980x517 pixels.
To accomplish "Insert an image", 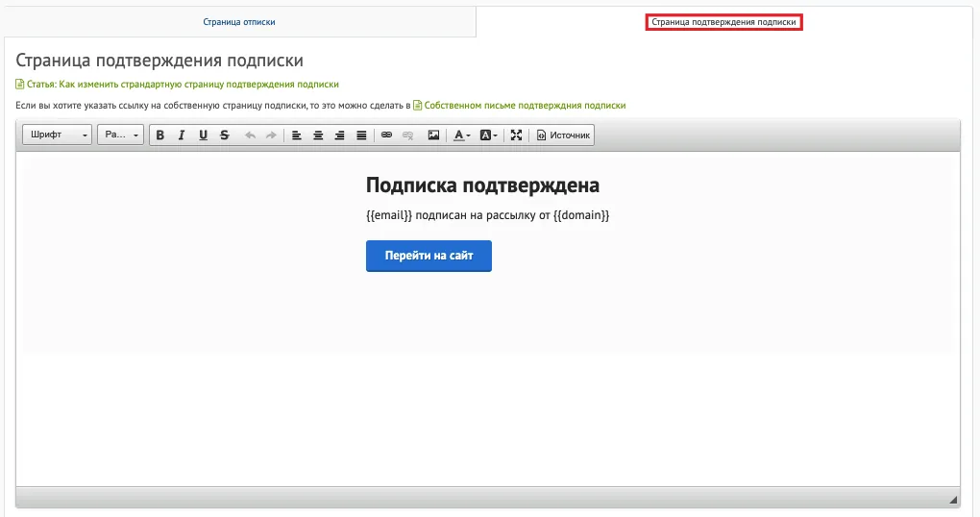I will click(433, 135).
